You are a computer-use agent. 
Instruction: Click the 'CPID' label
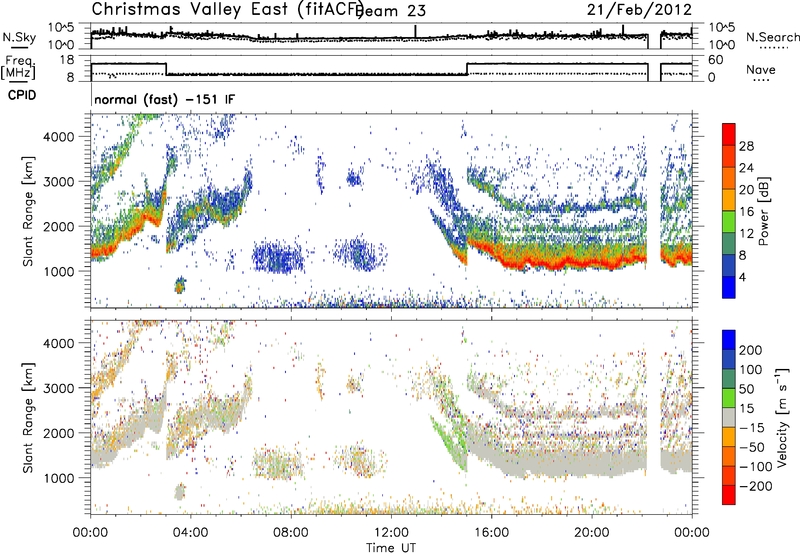(22, 95)
